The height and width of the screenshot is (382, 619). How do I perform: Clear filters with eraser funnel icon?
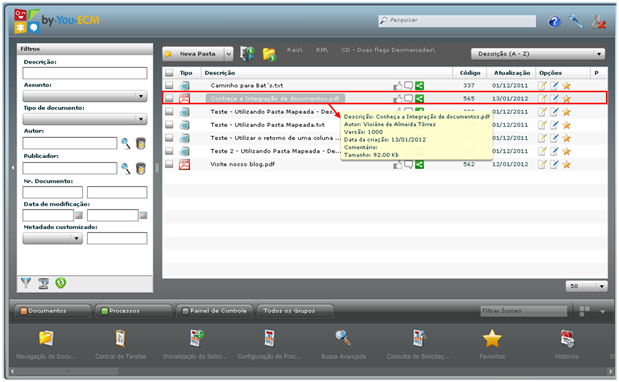click(x=43, y=283)
